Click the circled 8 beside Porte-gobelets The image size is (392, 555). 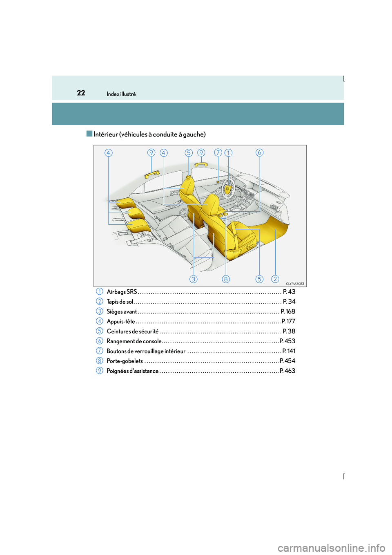point(100,360)
